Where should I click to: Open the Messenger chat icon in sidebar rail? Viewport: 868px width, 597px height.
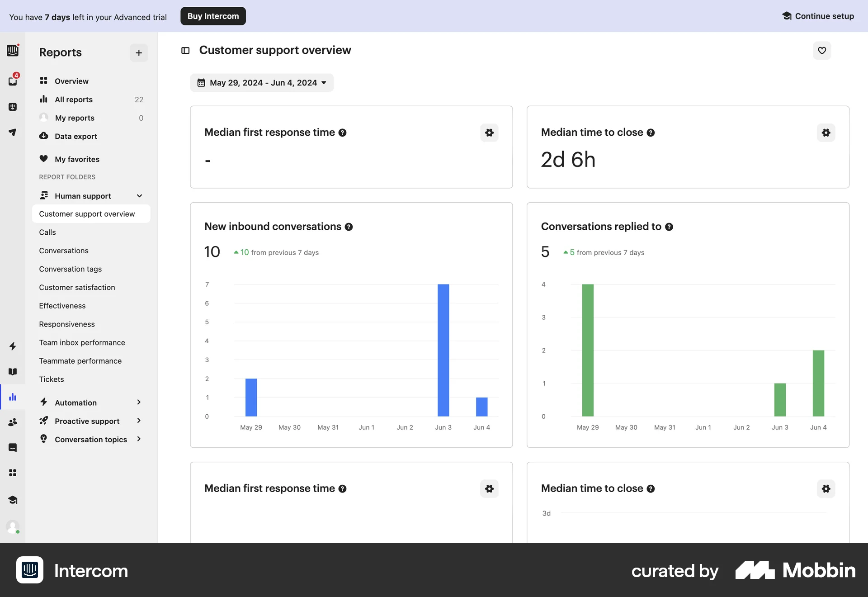pyautogui.click(x=13, y=447)
